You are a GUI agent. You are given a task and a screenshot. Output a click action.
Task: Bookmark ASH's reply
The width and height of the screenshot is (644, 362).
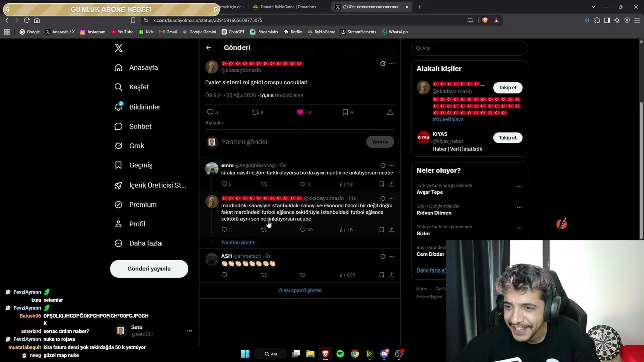click(382, 275)
